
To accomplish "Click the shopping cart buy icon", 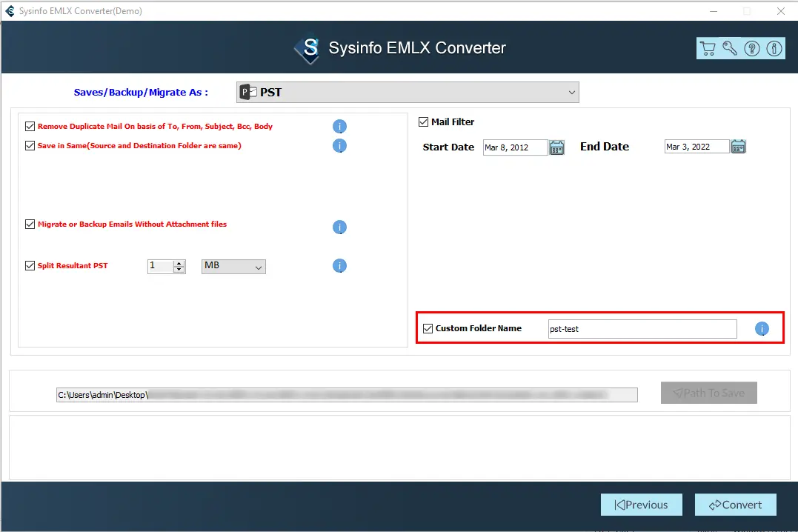I will tap(708, 49).
